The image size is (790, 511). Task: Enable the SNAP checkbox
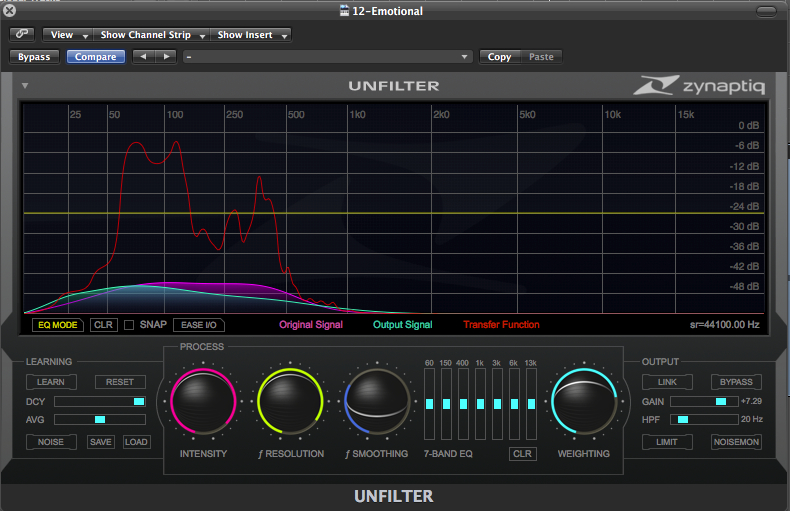pyautogui.click(x=129, y=325)
